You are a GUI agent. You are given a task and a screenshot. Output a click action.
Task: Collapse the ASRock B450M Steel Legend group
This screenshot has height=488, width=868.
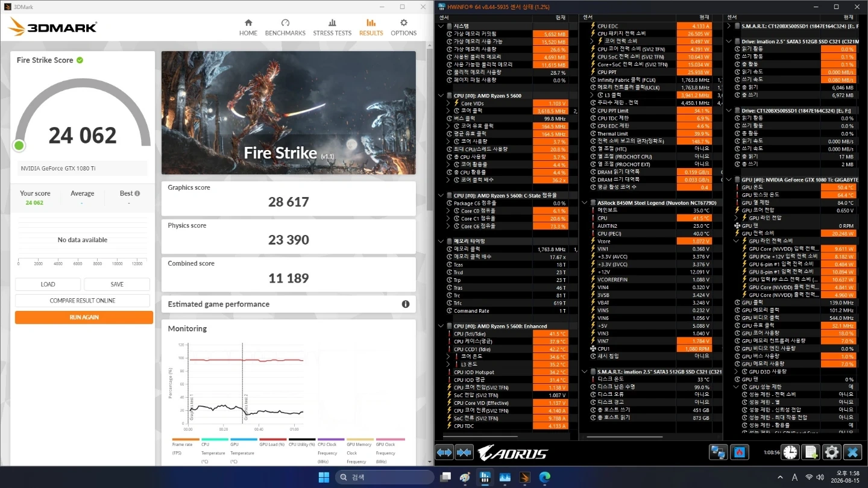pos(585,203)
